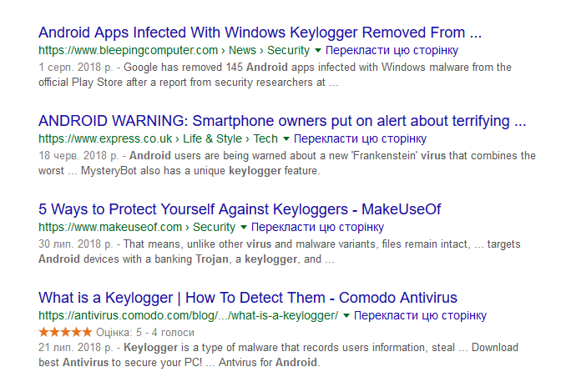Image resolution: width=561 pixels, height=392 pixels.
Task: Open 'Android Apps Infected With Windows Keylogger' result
Action: (260, 33)
